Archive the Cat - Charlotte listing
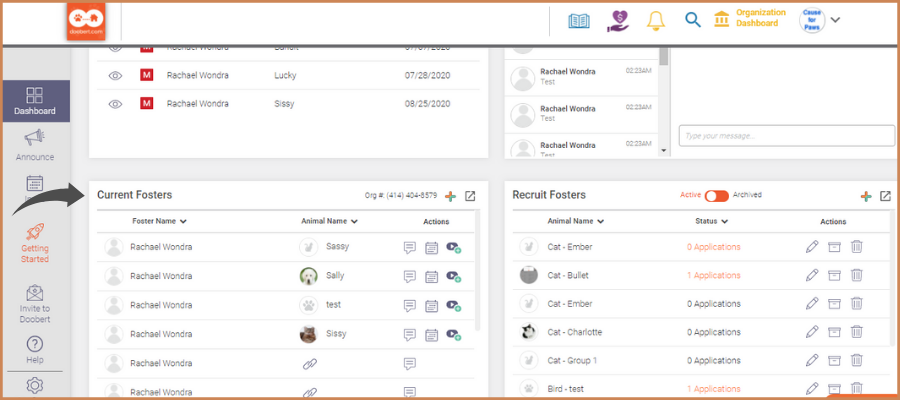The width and height of the screenshot is (900, 400). coord(834,332)
